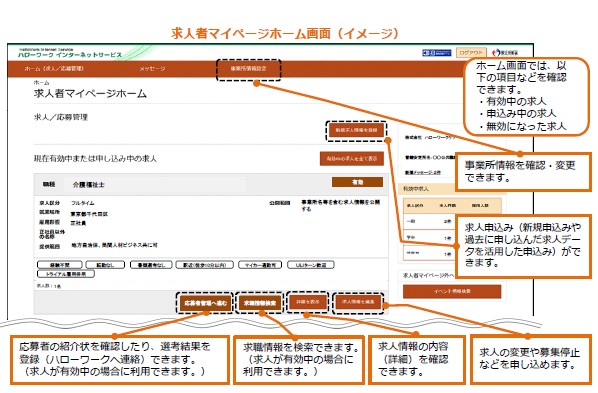Click 新規求人情報を登録 button
The width and height of the screenshot is (598, 393).
click(x=356, y=130)
